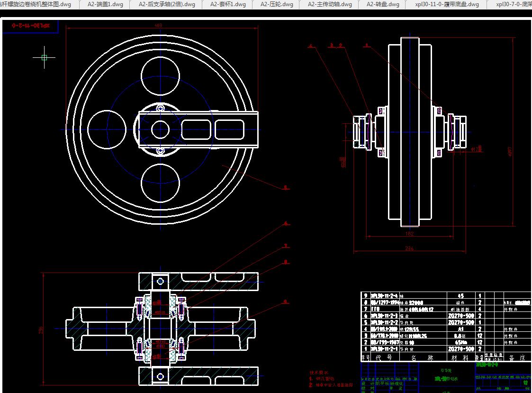Viewport: 532px width, 393px height.
Task: Open the xpl30-11-0-履带底盘.dwg tab
Action: pyautogui.click(x=447, y=4)
